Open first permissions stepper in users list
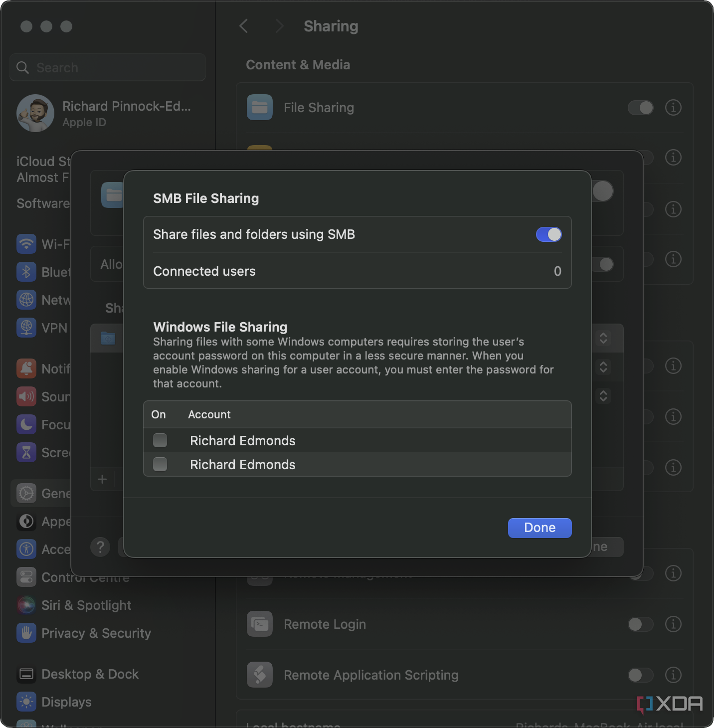The image size is (714, 728). pos(603,338)
